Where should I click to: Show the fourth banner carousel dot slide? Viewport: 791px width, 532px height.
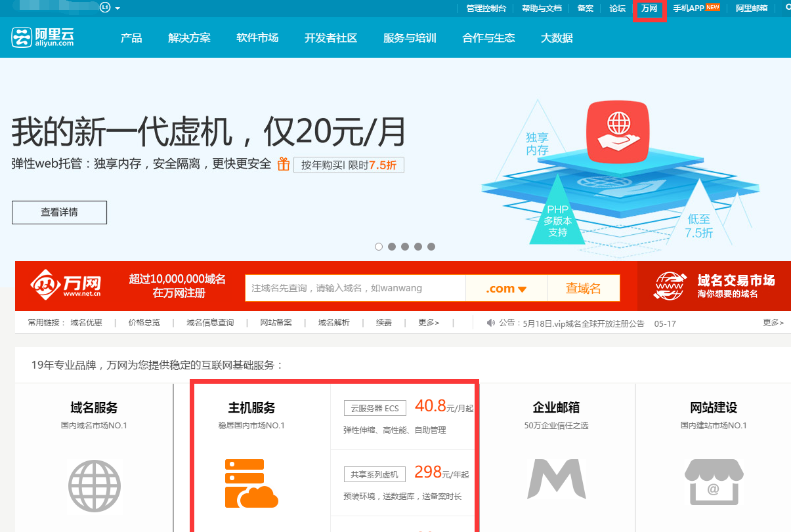coord(418,247)
